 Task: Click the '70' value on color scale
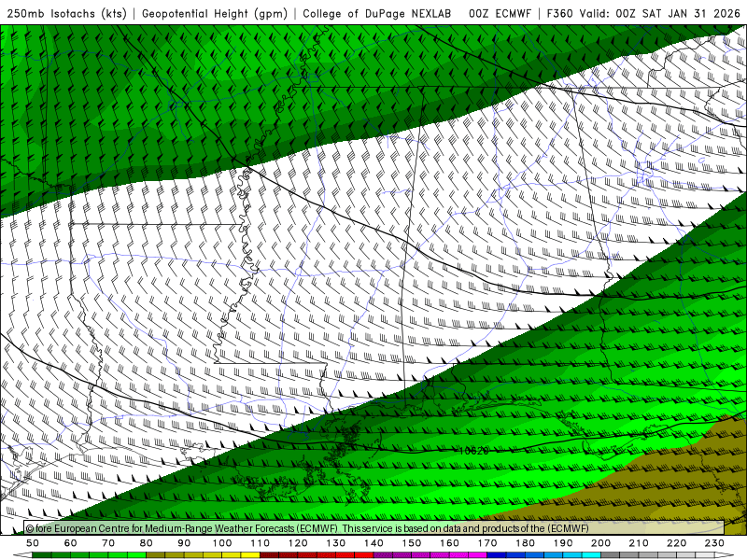click(108, 543)
